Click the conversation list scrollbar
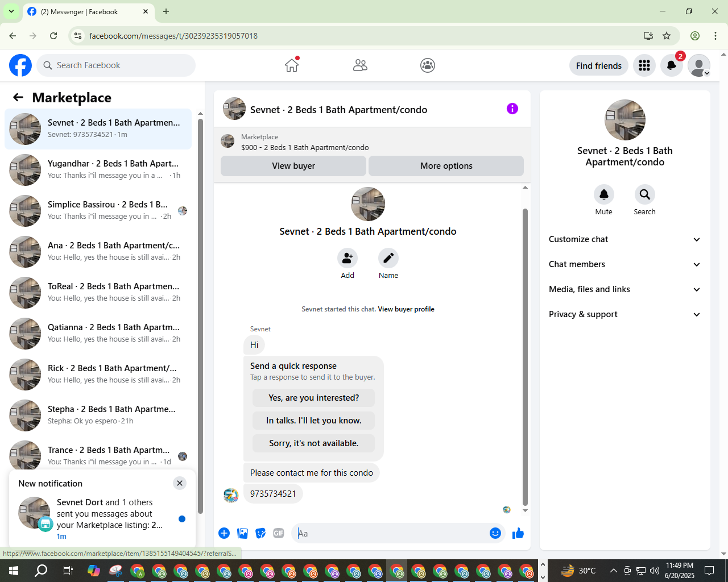The height and width of the screenshot is (582, 728). click(200, 315)
